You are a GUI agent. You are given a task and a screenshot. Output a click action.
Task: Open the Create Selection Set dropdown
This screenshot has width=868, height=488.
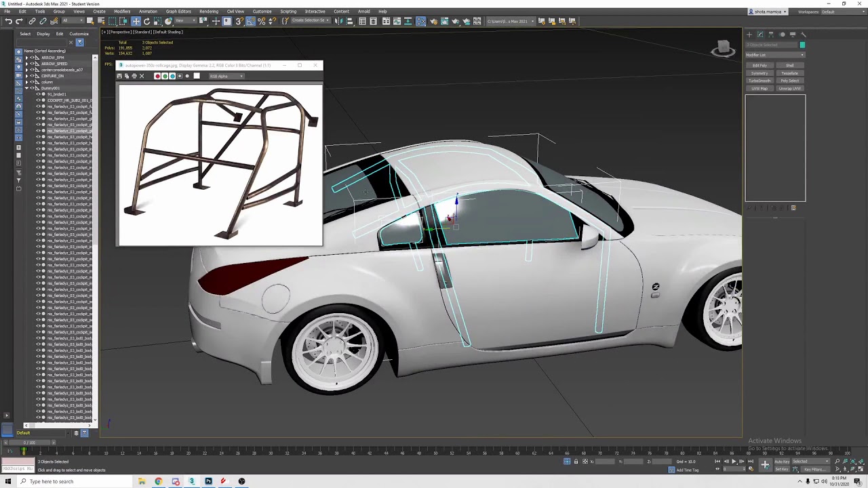point(311,20)
